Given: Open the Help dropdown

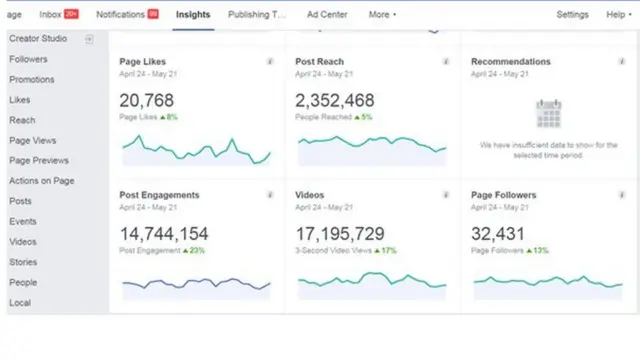Looking at the screenshot, I should (618, 15).
